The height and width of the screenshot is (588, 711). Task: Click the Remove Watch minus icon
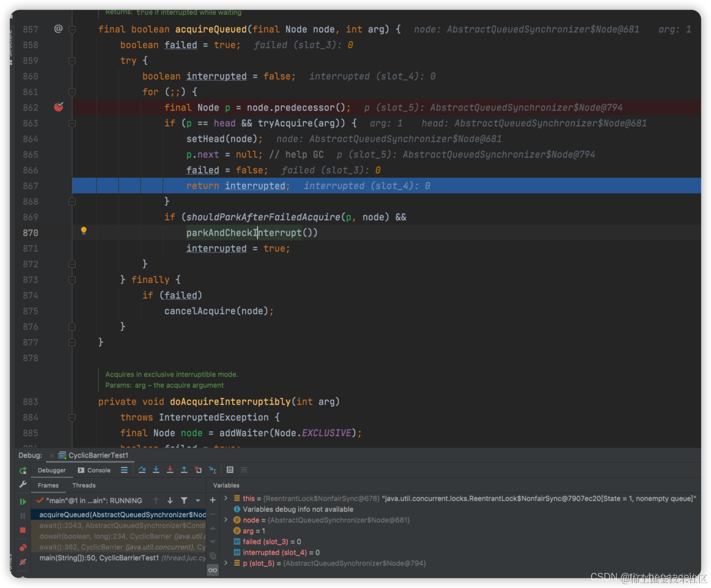point(213,514)
